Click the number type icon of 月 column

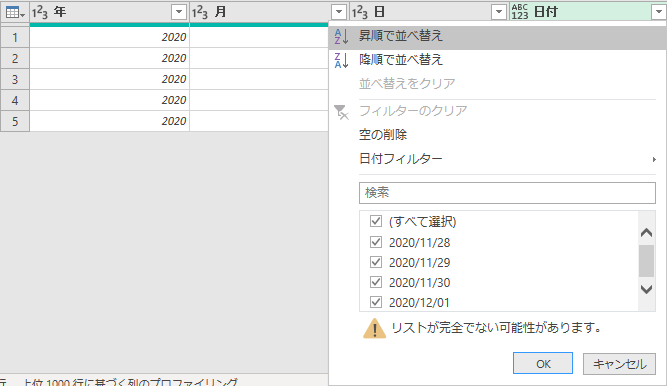click(x=200, y=12)
